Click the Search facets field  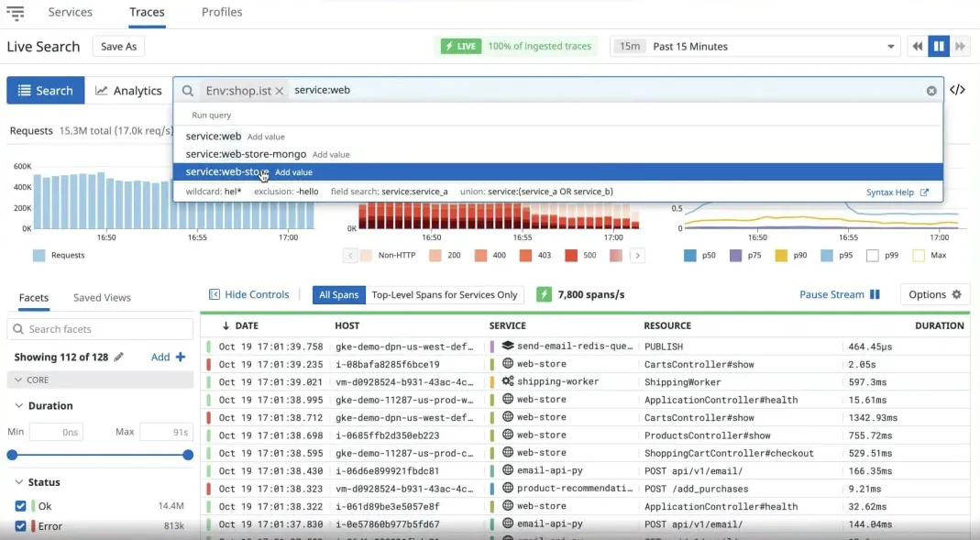[100, 329]
